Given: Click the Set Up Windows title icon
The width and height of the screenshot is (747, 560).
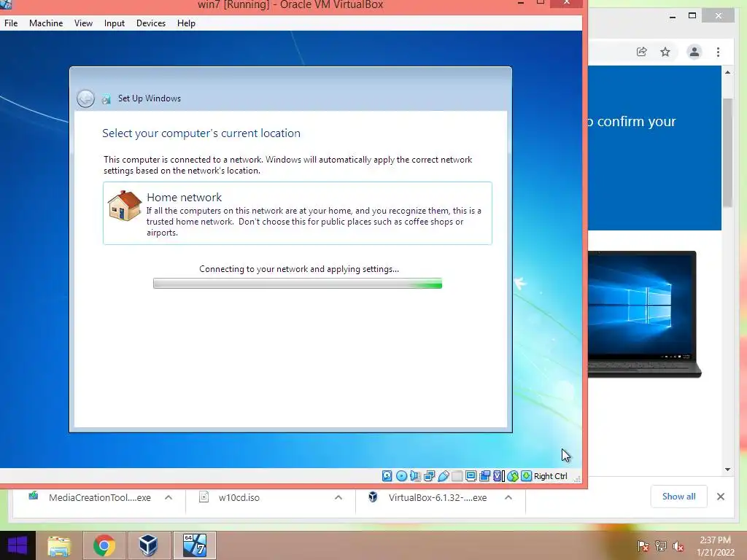Looking at the screenshot, I should click(107, 98).
